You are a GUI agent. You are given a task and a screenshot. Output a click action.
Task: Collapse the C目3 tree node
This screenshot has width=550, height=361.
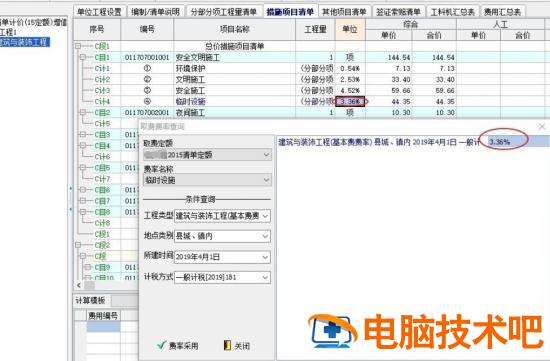point(83,134)
